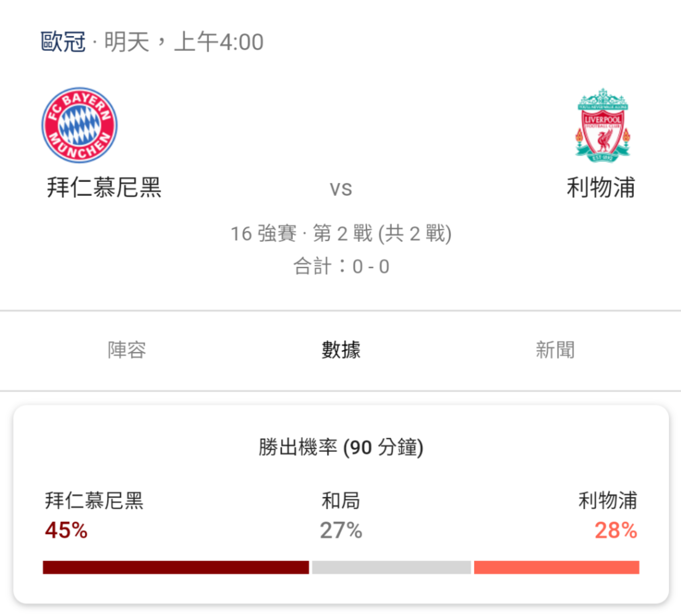
Task: Click the dark red Bayern probability bar
Action: click(176, 567)
